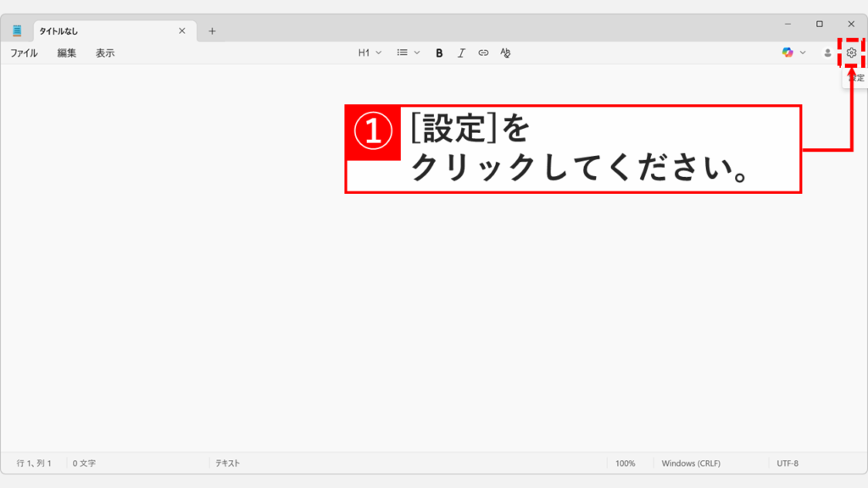
Task: Apply italic formatting
Action: point(460,53)
